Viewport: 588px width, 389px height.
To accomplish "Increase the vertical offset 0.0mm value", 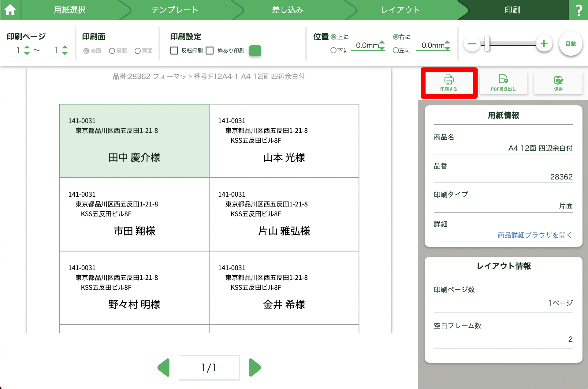I will click(382, 42).
